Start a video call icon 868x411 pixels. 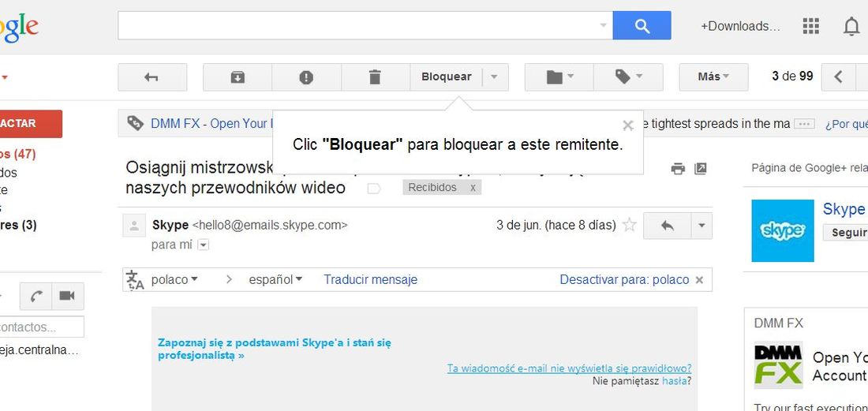pyautogui.click(x=68, y=297)
